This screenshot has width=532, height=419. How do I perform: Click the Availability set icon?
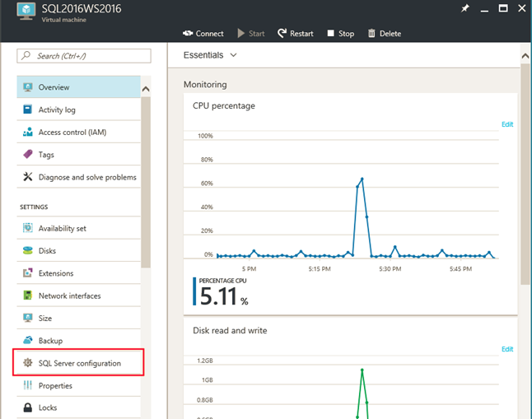pos(28,228)
